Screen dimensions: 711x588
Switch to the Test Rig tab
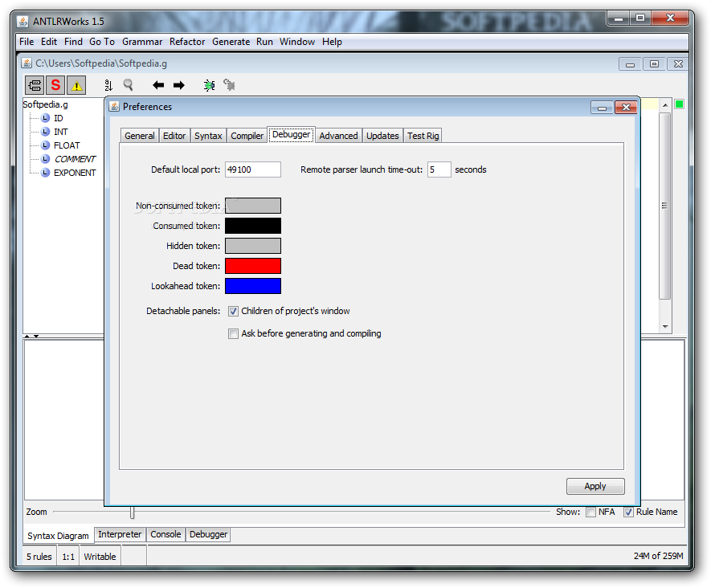tap(423, 136)
